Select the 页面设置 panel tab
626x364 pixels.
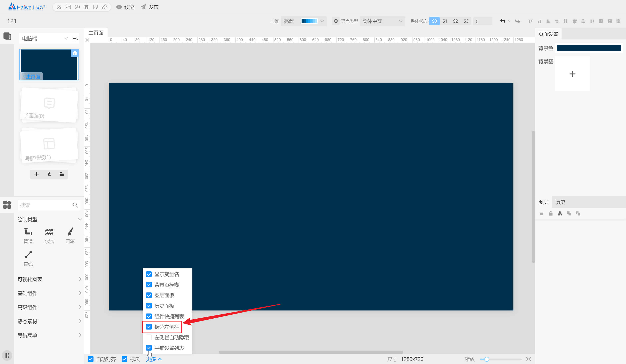[548, 34]
